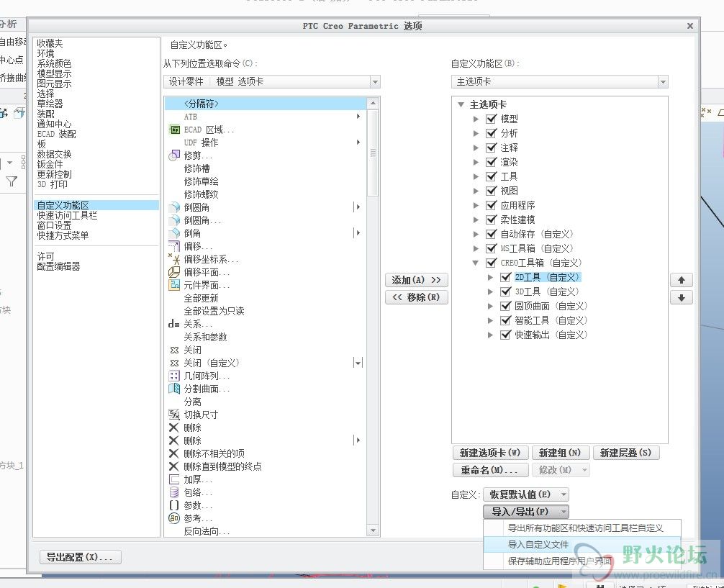Collapse the 主选项卡 tree root
724x588 pixels.
point(461,104)
